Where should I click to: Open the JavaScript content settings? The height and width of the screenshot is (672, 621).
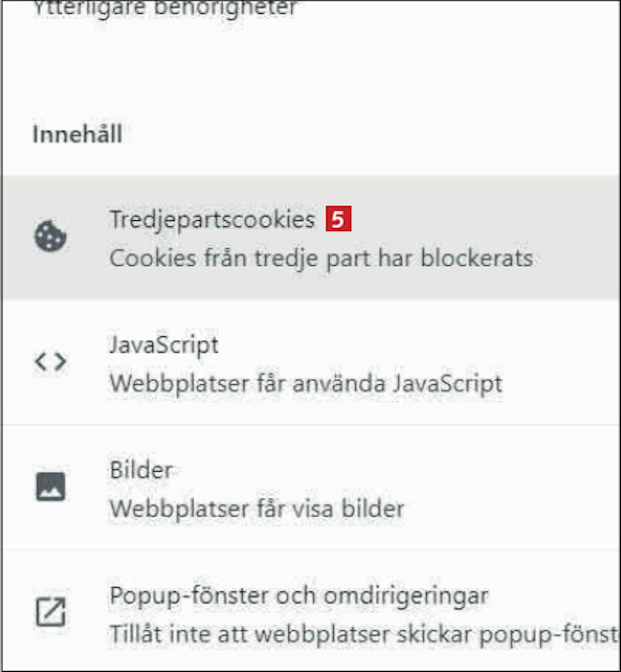pos(164,345)
